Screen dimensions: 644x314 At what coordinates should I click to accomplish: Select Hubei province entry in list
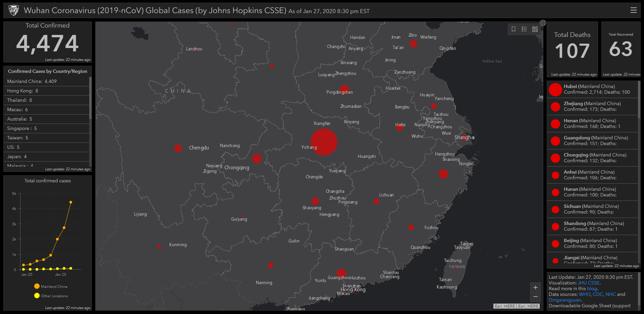592,89
